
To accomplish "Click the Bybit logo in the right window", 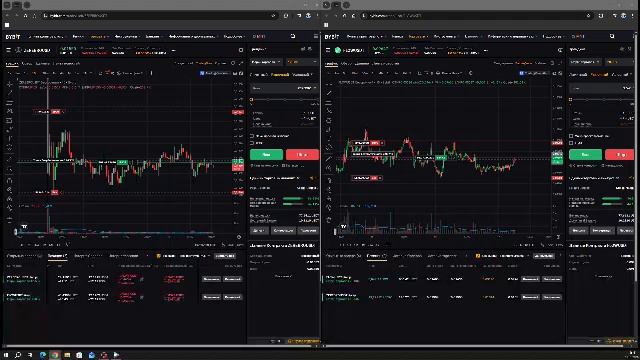I will coord(332,37).
